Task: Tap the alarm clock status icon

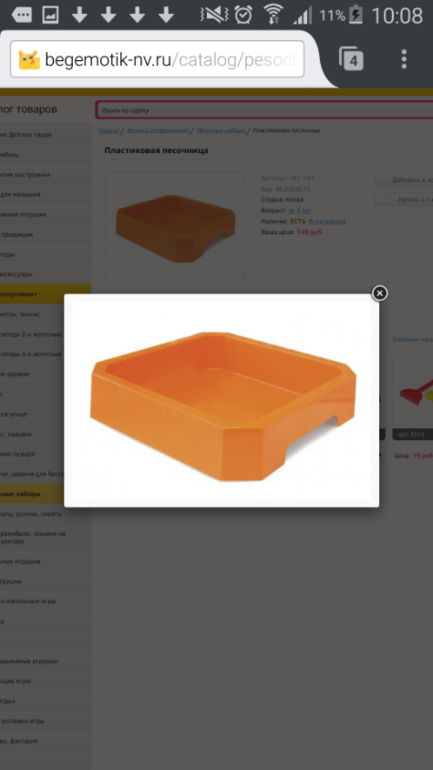Action: click(244, 15)
